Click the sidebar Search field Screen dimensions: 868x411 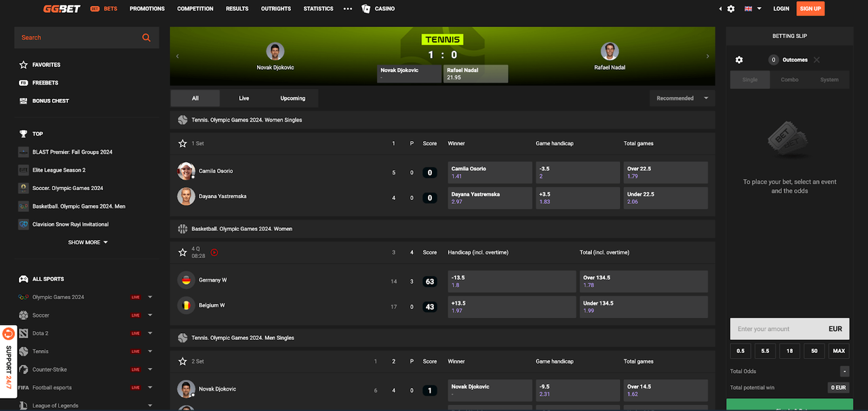(87, 38)
